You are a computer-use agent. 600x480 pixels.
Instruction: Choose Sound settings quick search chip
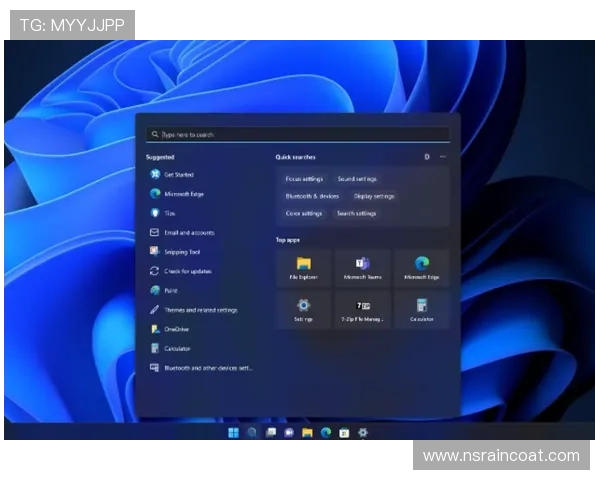click(357, 179)
